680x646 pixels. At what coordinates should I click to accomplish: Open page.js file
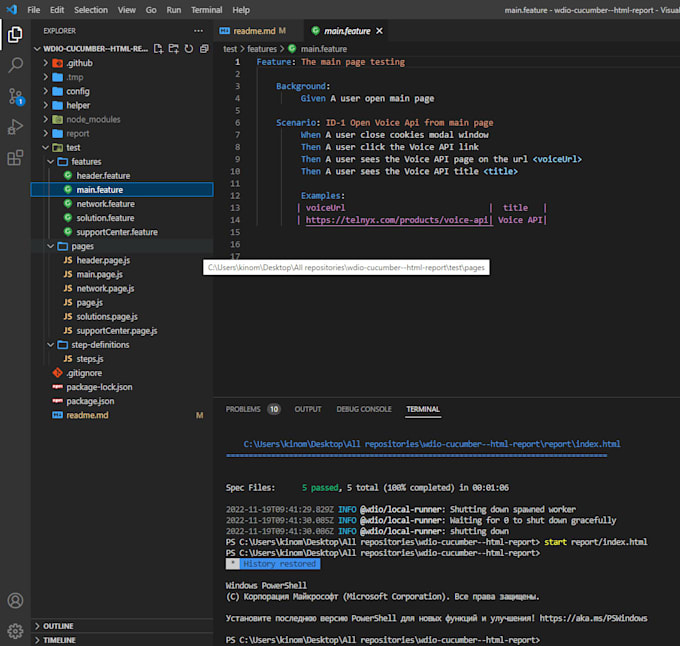(x=122, y=303)
